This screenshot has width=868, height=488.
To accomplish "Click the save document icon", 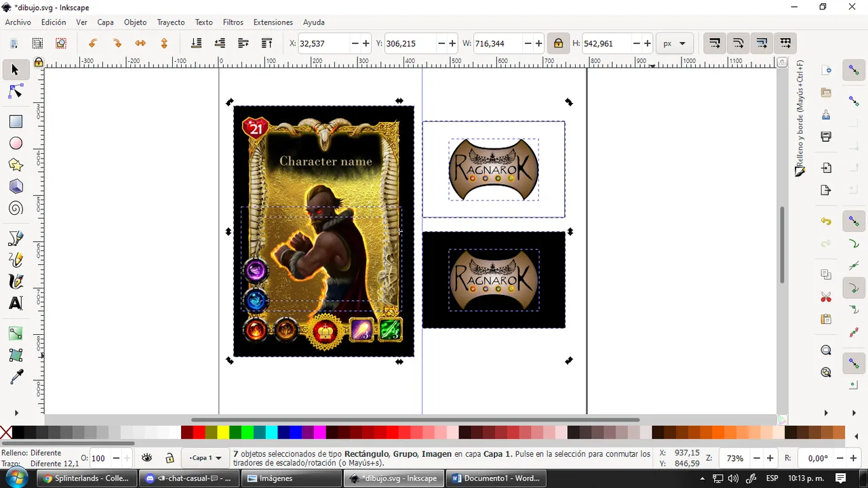I will (x=826, y=115).
